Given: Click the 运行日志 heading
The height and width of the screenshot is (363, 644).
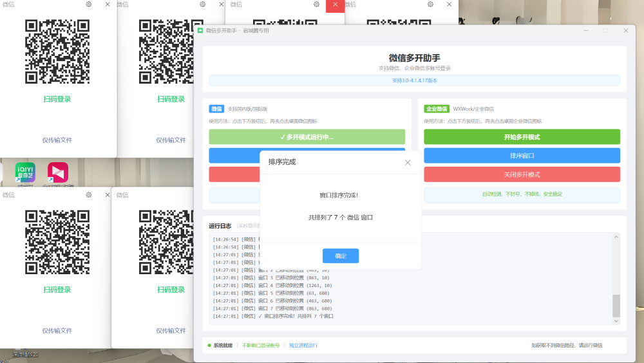Looking at the screenshot, I should click(x=220, y=226).
